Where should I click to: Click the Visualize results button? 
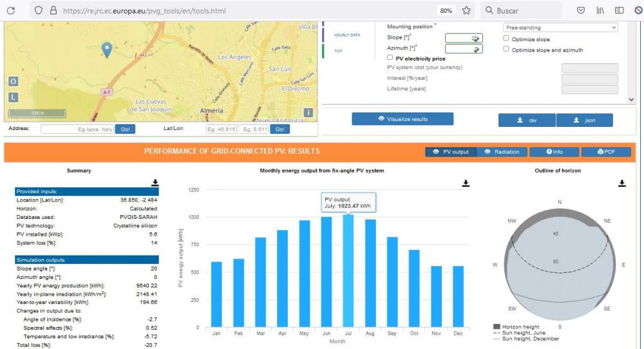click(402, 119)
